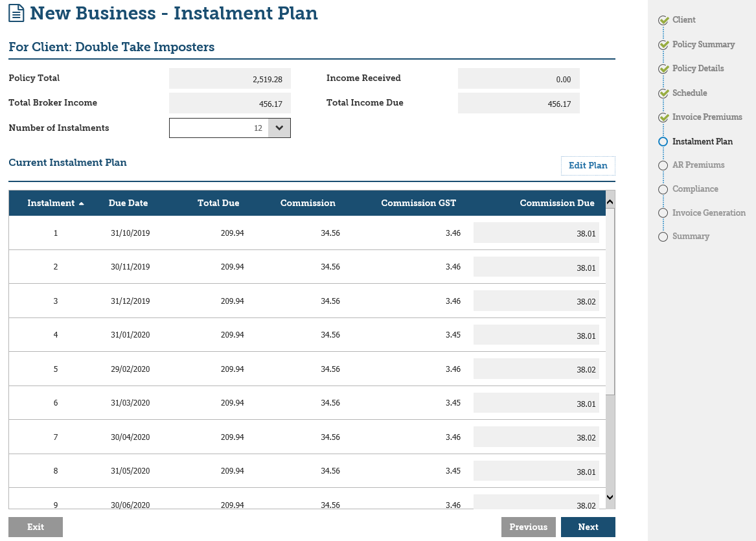Select the Invoice Generation step circle
The height and width of the screenshot is (541, 756).
coord(663,213)
